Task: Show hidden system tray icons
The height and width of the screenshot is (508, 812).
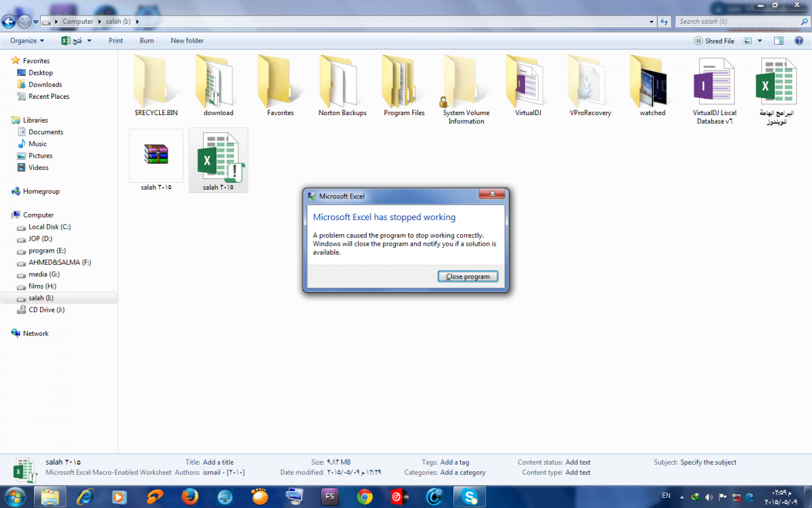Action: 681,496
